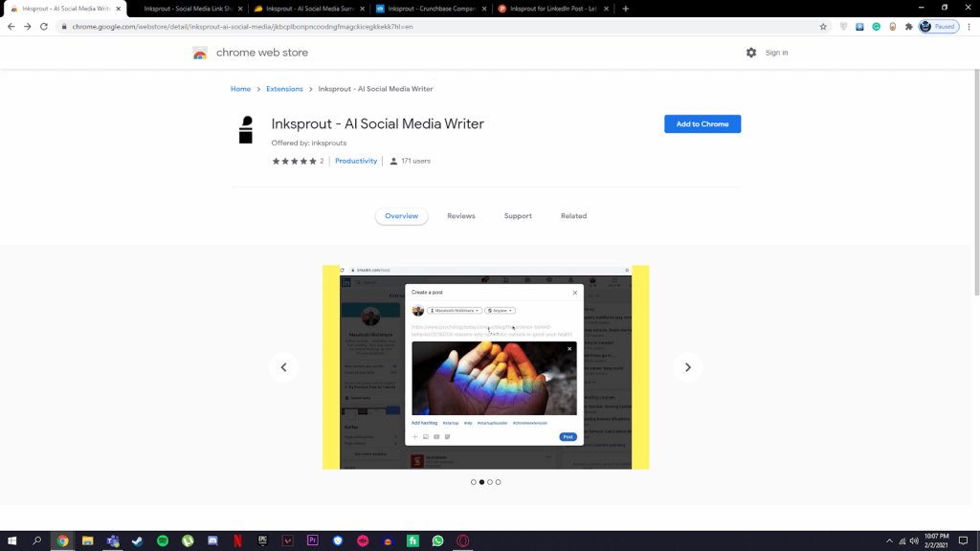This screenshot has width=980, height=551.
Task: Close the Crunchbase Company tab
Action: [484, 9]
